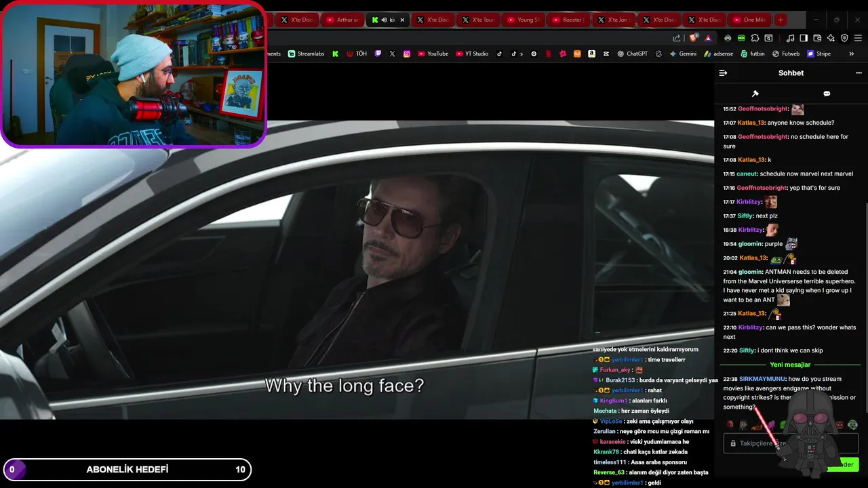Open the YT Studio bookmark

tap(472, 54)
